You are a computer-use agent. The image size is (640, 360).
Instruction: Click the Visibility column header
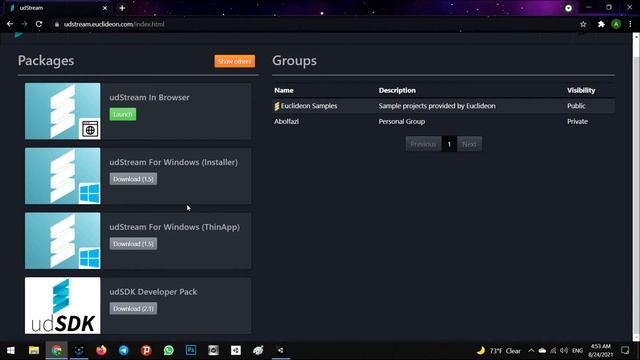(x=581, y=90)
